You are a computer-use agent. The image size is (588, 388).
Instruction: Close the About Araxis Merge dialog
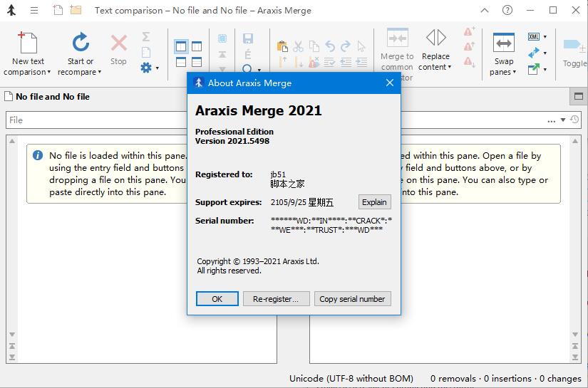coord(390,83)
